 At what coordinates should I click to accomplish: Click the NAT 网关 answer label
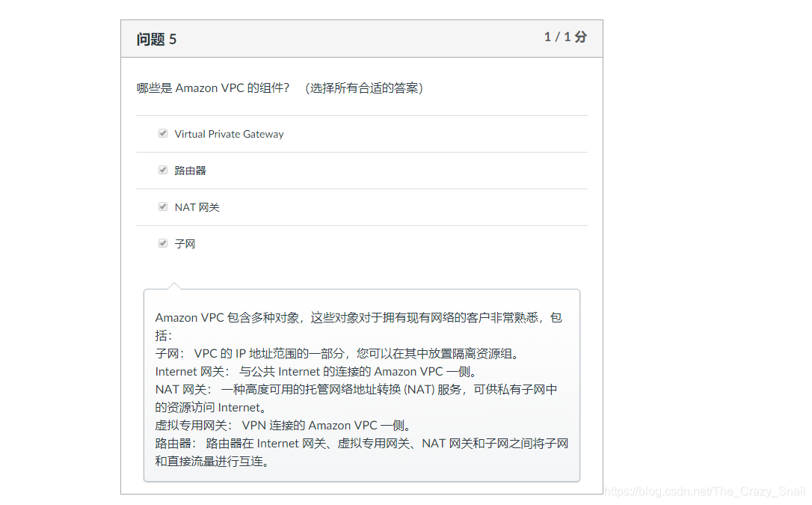[x=197, y=207]
